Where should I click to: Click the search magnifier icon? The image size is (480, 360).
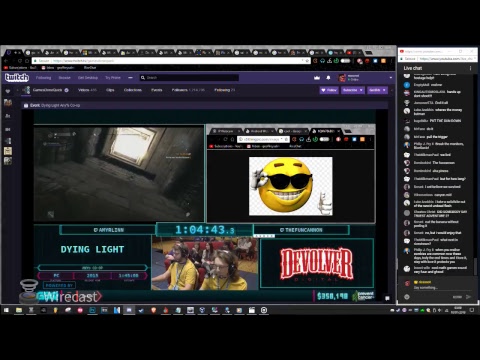(x=143, y=78)
